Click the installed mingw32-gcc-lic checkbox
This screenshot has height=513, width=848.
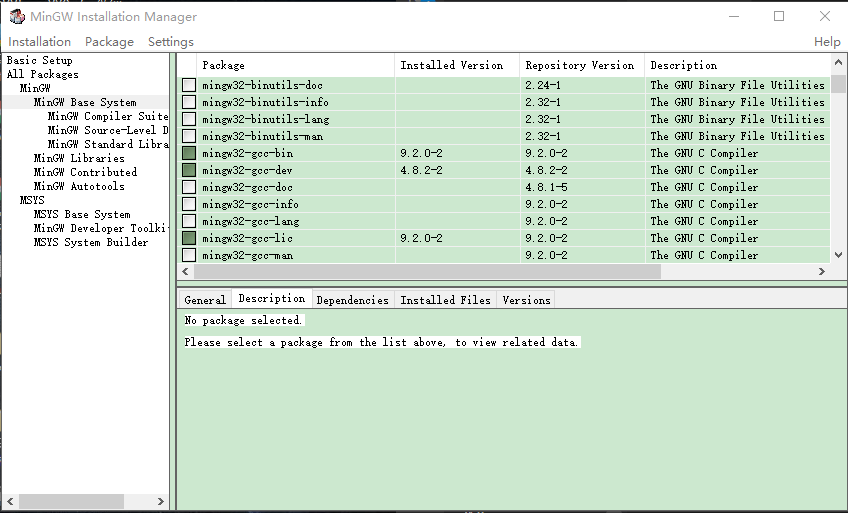(x=189, y=238)
